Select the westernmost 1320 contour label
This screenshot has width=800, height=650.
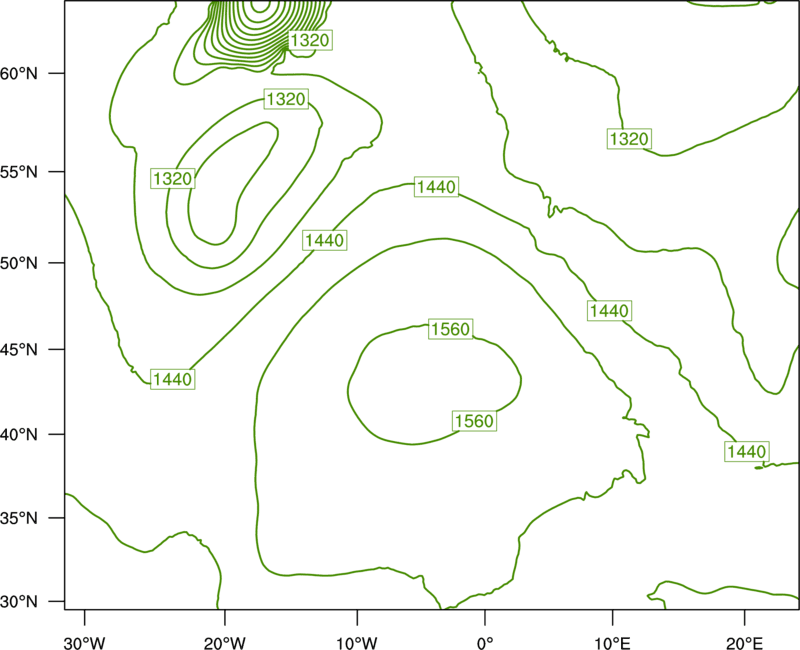(172, 179)
